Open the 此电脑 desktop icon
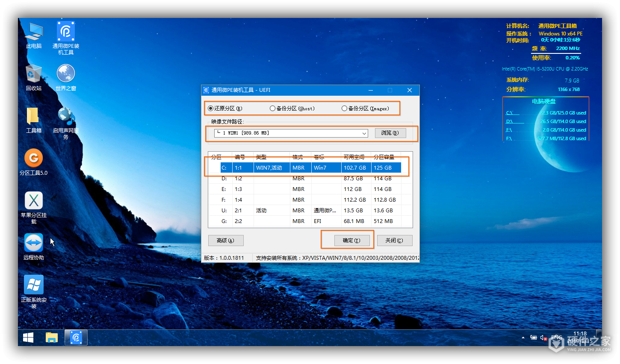Screen dimensions: 620x364 pyautogui.click(x=34, y=36)
